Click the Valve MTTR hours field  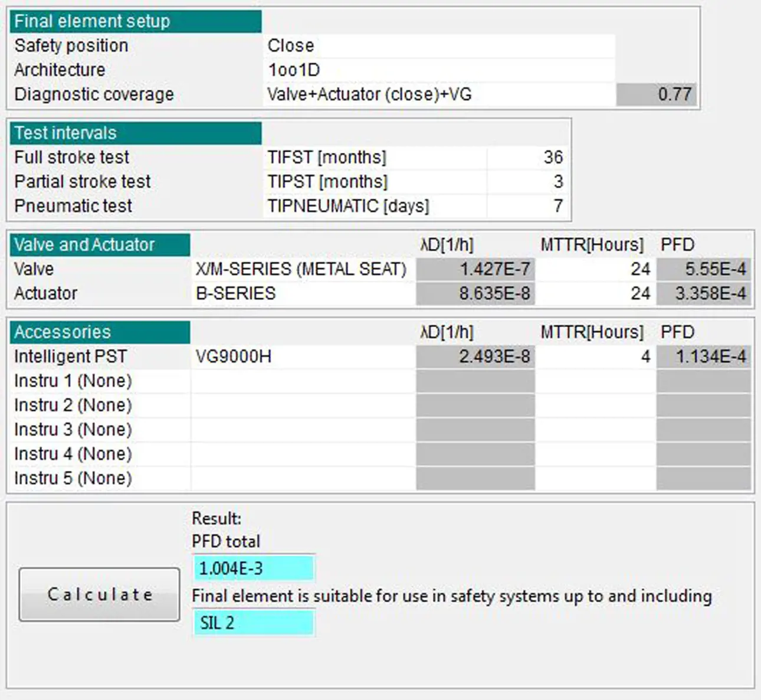click(595, 269)
